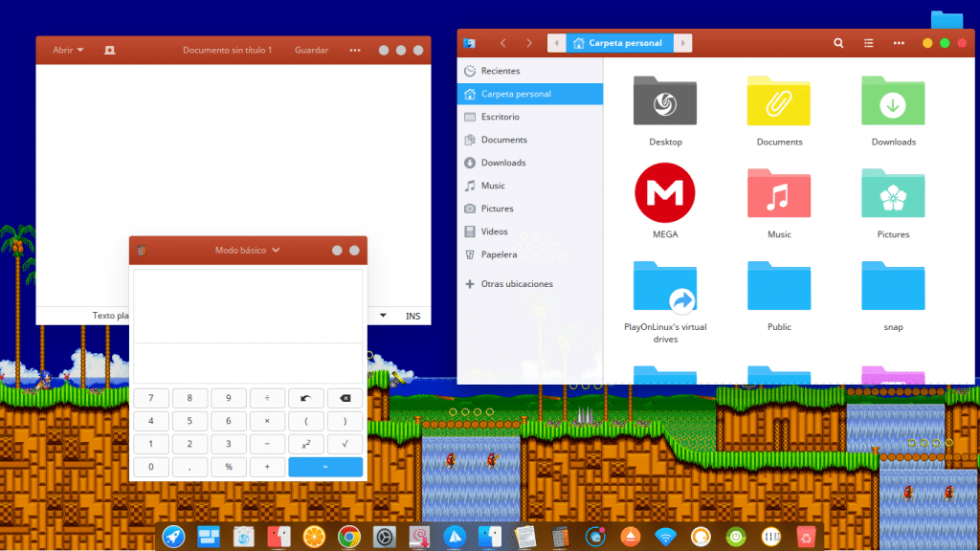
Task: Click left path arrow beside Carpeta personal
Action: (556, 43)
